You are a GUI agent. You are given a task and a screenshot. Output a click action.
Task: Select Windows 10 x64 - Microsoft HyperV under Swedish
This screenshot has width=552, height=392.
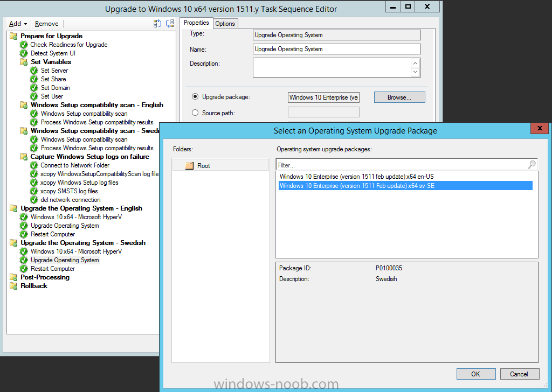tap(76, 251)
